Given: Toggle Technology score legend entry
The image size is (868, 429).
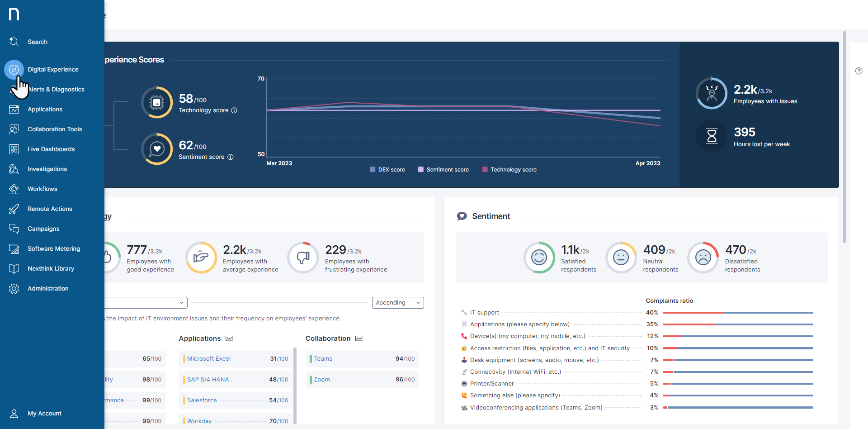Looking at the screenshot, I should 509,170.
